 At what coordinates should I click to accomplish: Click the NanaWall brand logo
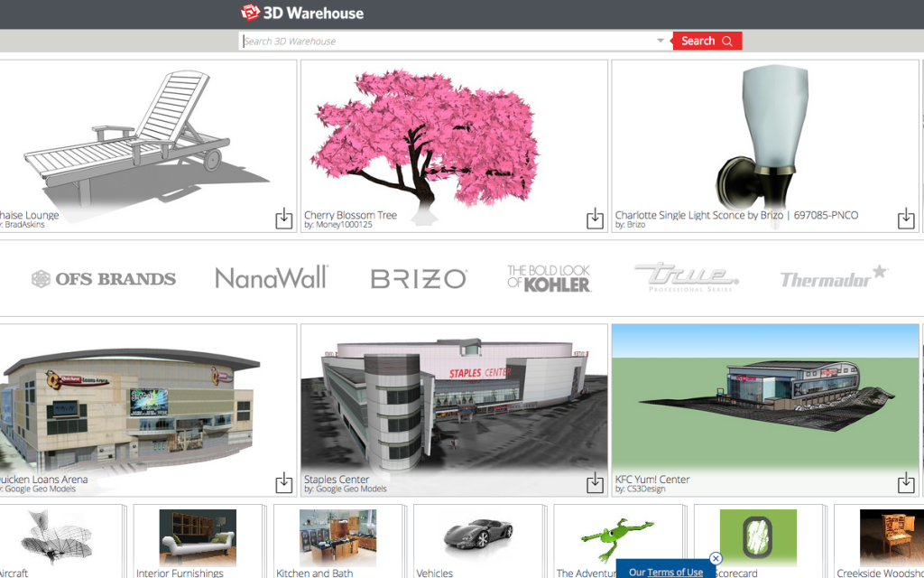272,277
